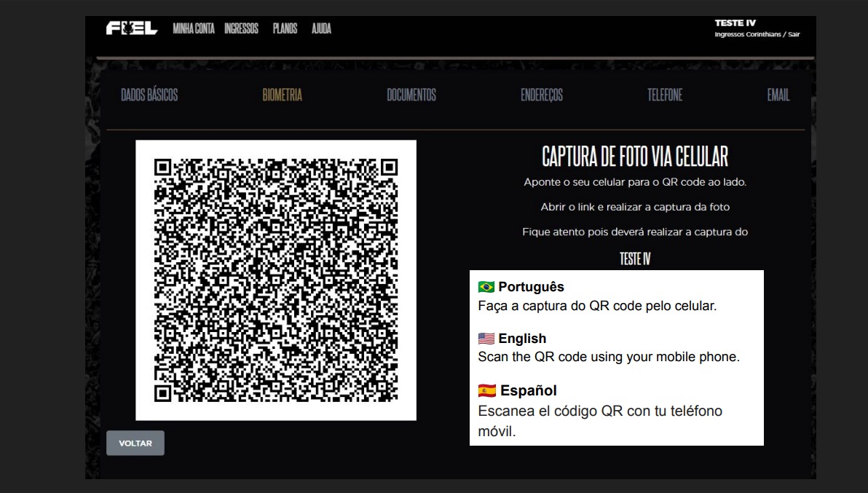The height and width of the screenshot is (493, 868).
Task: Open the DOCUMENTOS tab
Action: 411,95
